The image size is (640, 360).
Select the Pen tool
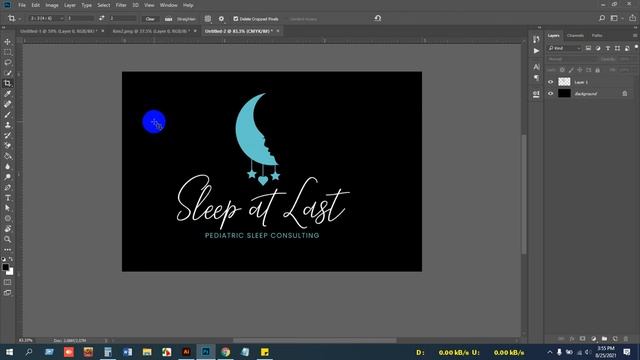coord(7,187)
